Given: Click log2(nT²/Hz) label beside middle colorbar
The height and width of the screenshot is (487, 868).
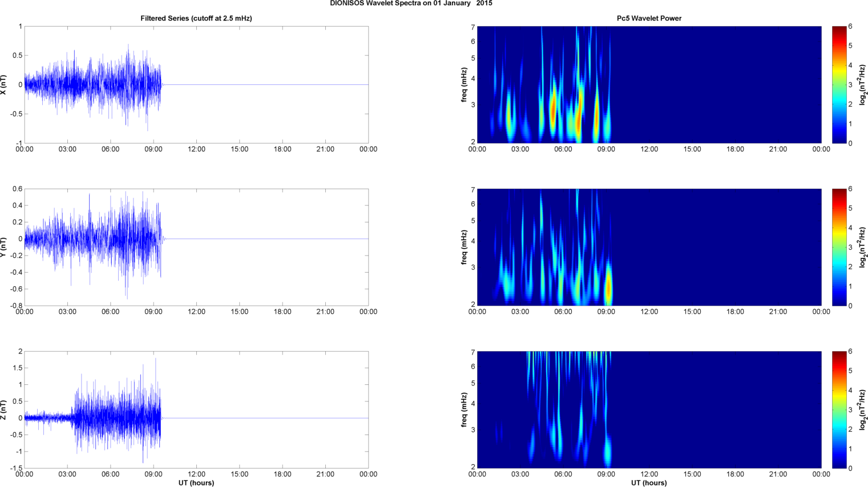Looking at the screenshot, I should [862, 247].
